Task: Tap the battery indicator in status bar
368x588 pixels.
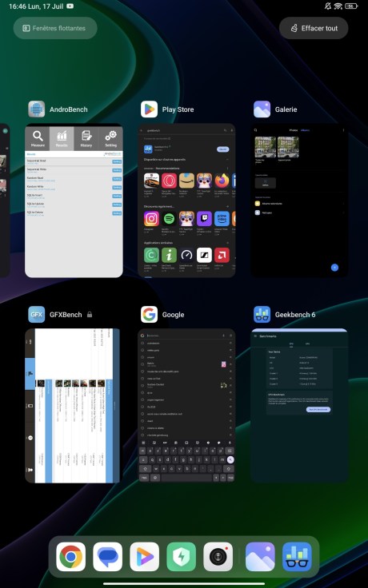Action: [351, 6]
